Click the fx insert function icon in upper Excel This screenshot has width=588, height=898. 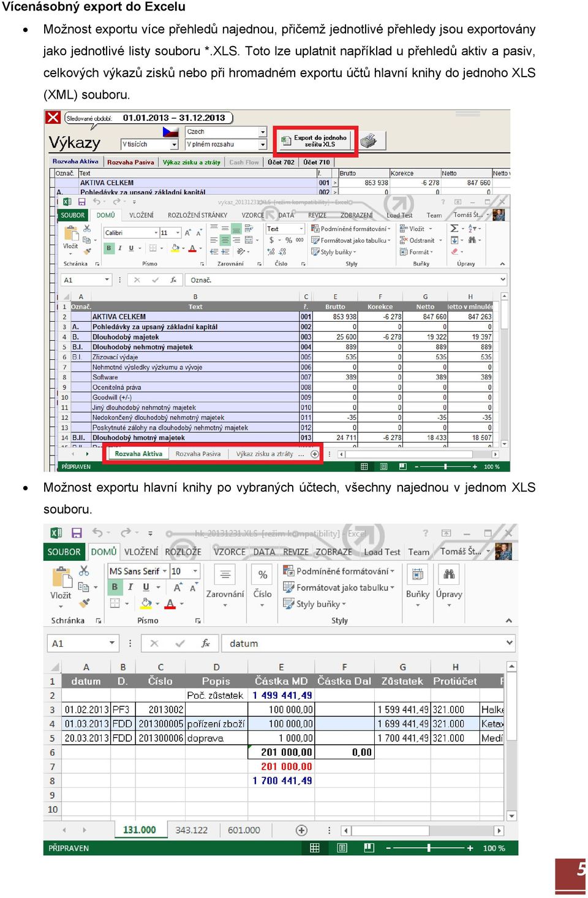(x=173, y=280)
